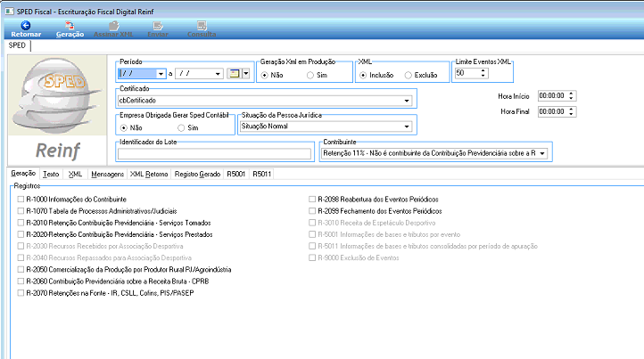Click the Assinar XML toolbar icon

click(114, 26)
